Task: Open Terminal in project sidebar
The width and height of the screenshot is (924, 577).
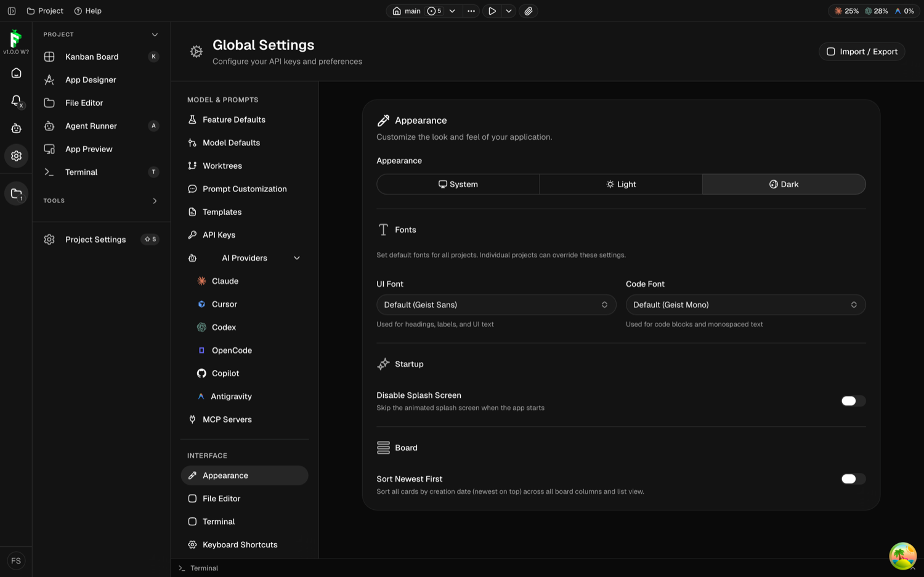Action: [x=101, y=172]
